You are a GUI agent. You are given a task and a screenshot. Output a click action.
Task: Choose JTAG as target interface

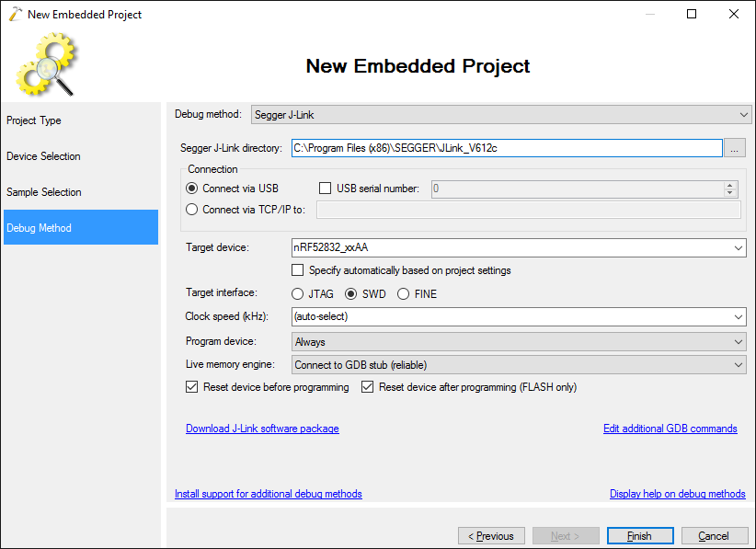[297, 294]
